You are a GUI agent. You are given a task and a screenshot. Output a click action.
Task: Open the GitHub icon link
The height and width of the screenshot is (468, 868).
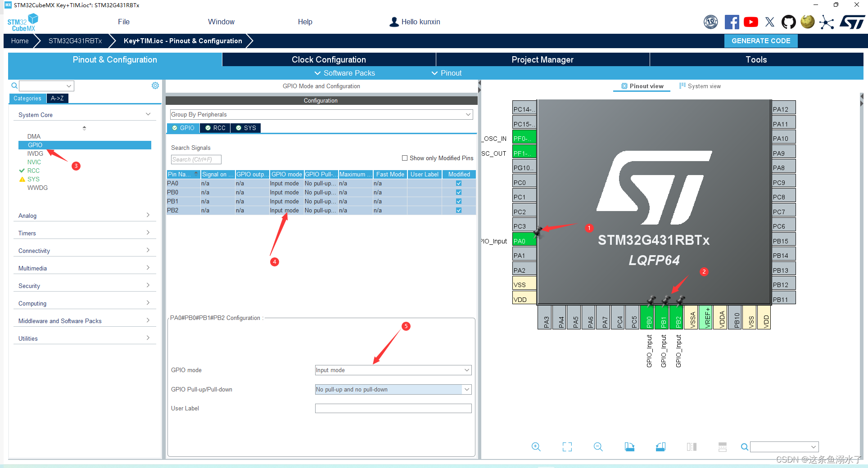click(789, 22)
